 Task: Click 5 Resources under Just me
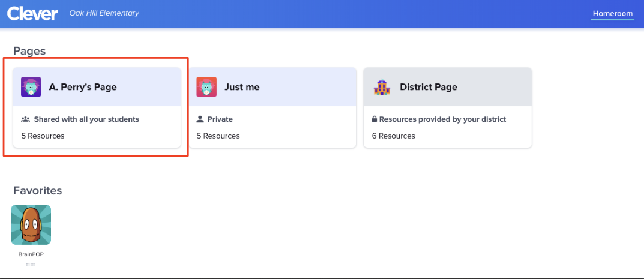218,136
